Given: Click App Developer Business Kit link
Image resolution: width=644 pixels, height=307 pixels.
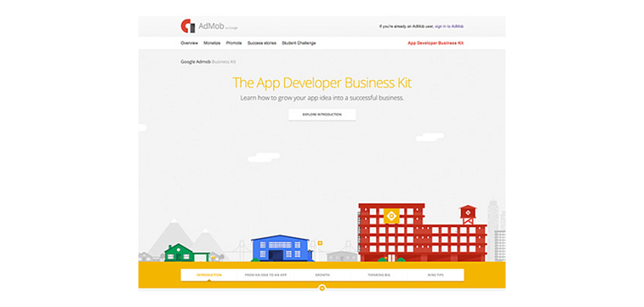Looking at the screenshot, I should [x=436, y=43].
